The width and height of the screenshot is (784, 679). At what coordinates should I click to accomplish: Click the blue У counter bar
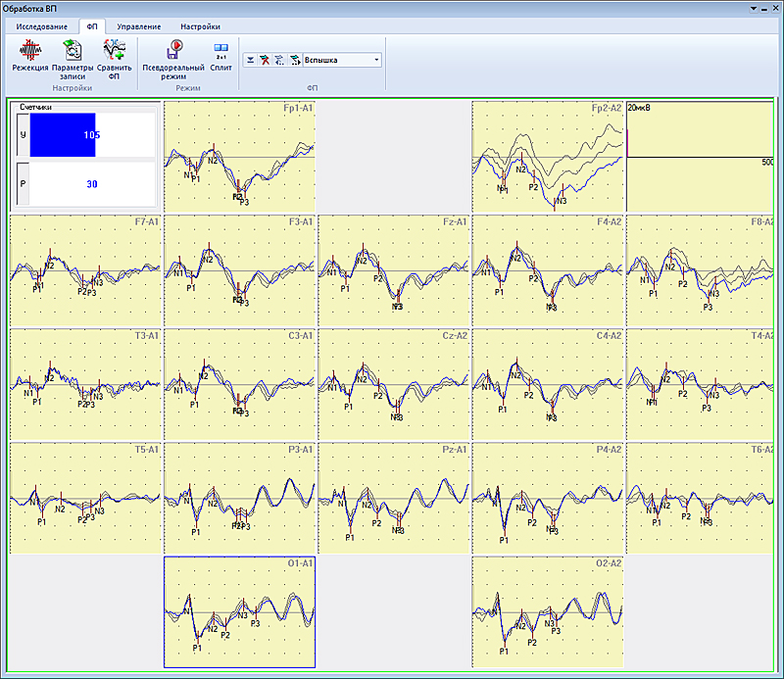(x=63, y=135)
